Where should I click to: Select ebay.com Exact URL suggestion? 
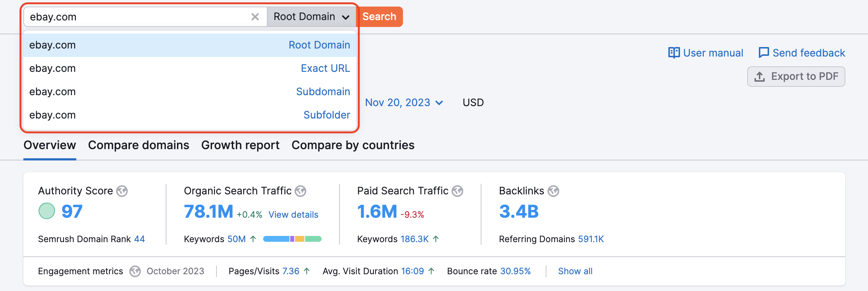190,68
